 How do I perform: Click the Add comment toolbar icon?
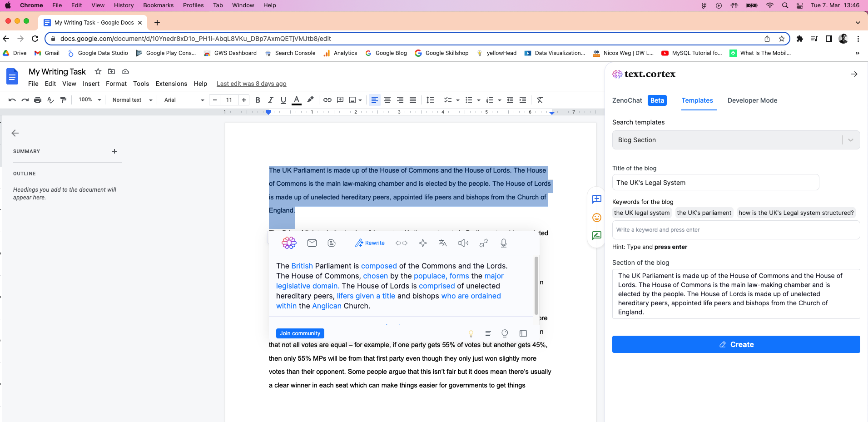340,100
